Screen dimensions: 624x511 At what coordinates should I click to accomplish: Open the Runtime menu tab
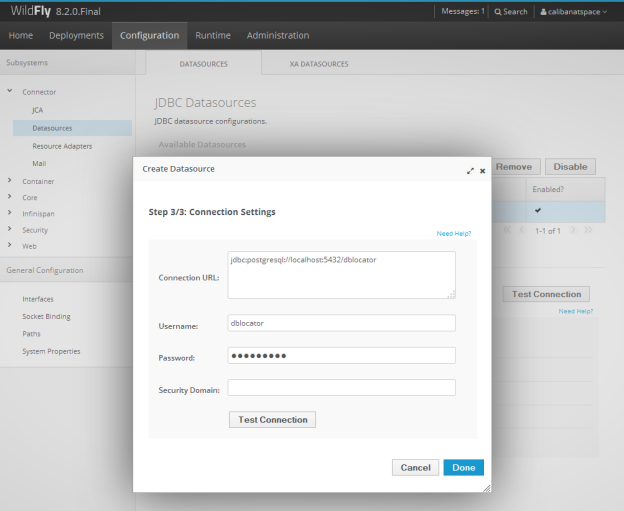click(x=213, y=36)
